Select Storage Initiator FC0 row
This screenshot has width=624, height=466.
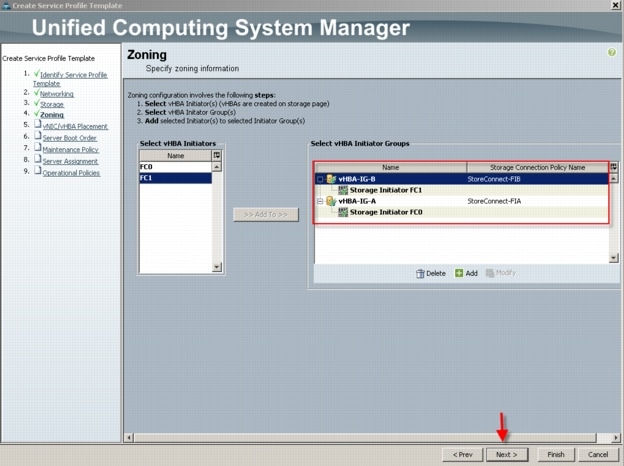click(462, 212)
